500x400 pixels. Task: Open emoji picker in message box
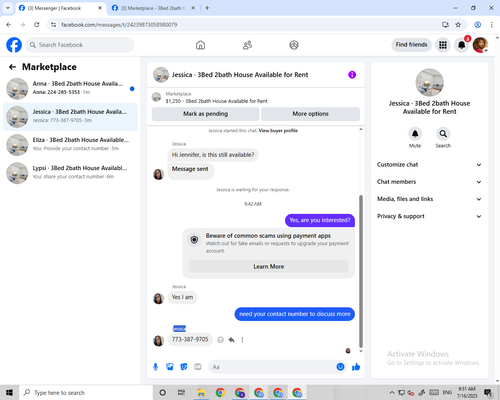pyautogui.click(x=340, y=367)
